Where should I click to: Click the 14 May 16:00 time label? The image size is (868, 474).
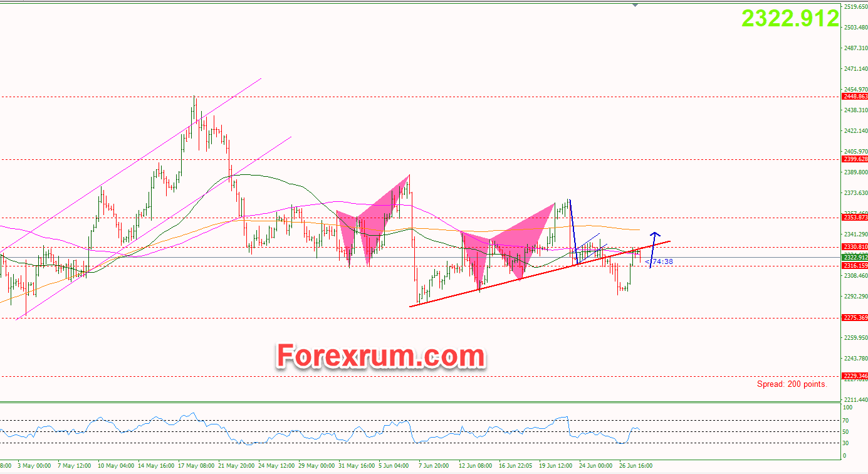click(155, 466)
